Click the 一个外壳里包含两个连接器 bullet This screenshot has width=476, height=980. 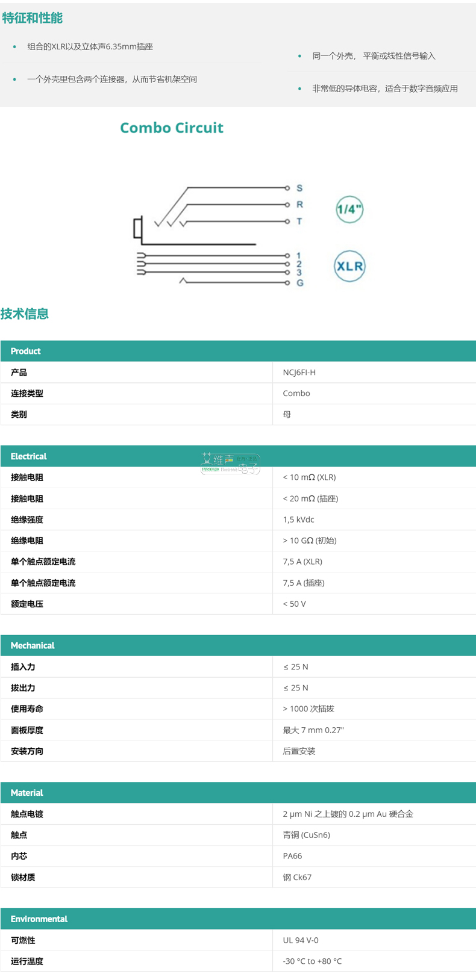112,79
